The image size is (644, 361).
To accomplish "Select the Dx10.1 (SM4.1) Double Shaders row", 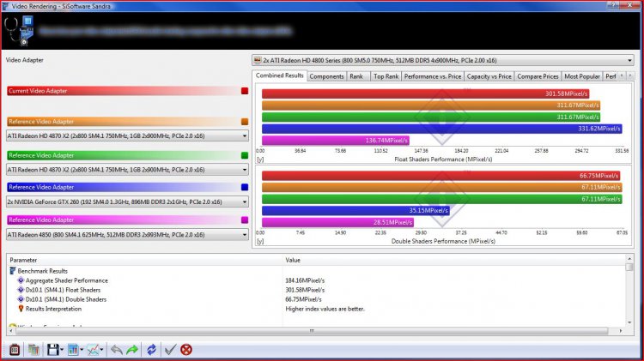I will pos(316,299).
